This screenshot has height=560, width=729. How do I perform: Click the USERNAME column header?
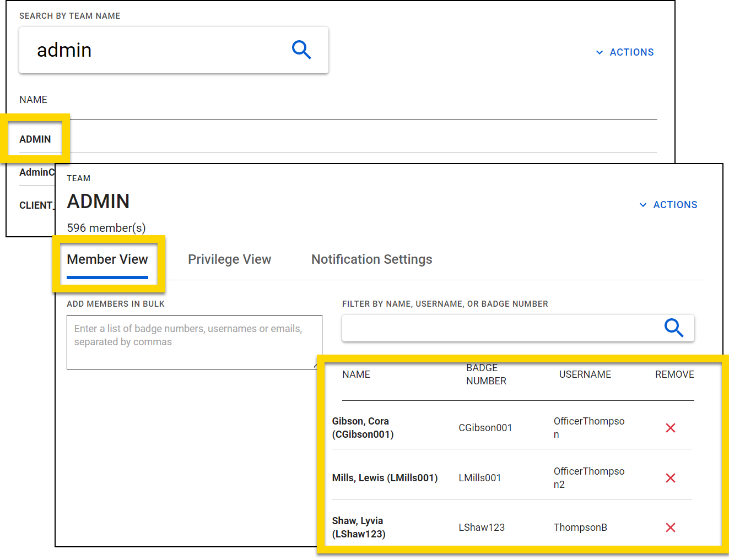(x=585, y=374)
